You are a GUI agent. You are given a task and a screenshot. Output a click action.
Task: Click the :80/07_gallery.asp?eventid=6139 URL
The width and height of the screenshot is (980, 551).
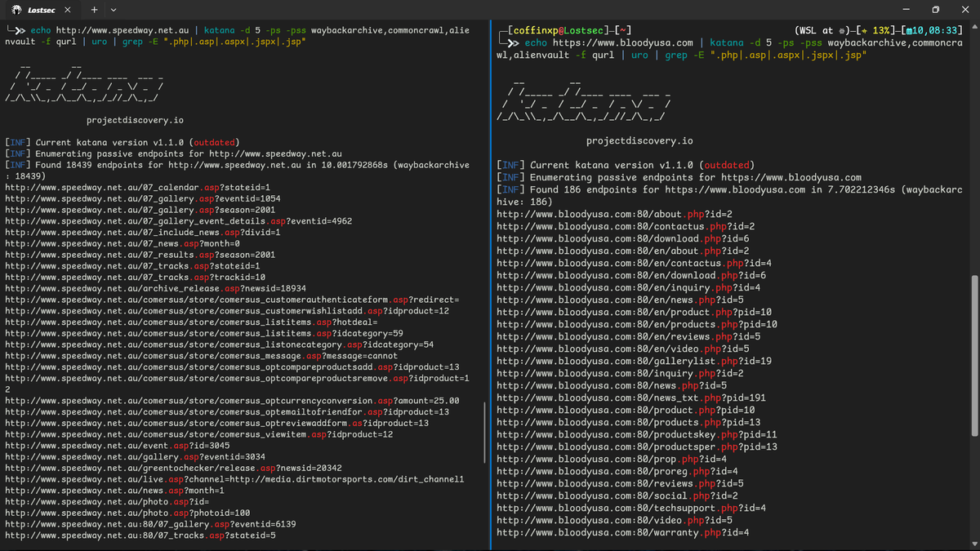click(150, 524)
